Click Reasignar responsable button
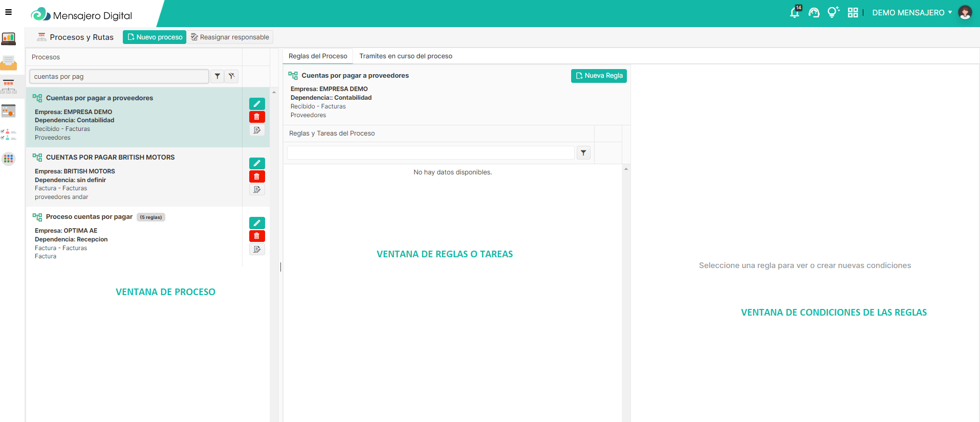This screenshot has width=980, height=422. [x=230, y=37]
